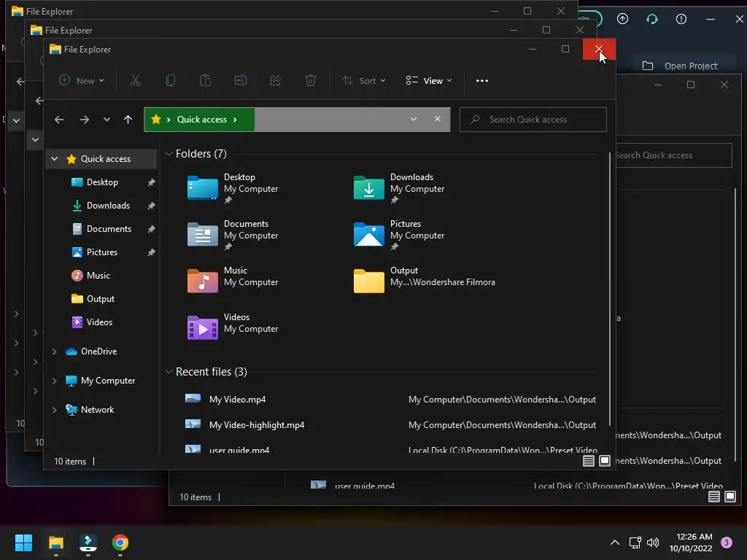Select Downloads in the navigation pane
This screenshot has height=560, width=747.
pyautogui.click(x=108, y=205)
